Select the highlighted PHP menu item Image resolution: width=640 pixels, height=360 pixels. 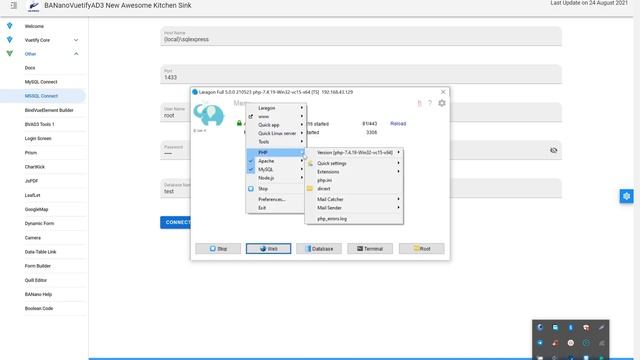click(276, 152)
